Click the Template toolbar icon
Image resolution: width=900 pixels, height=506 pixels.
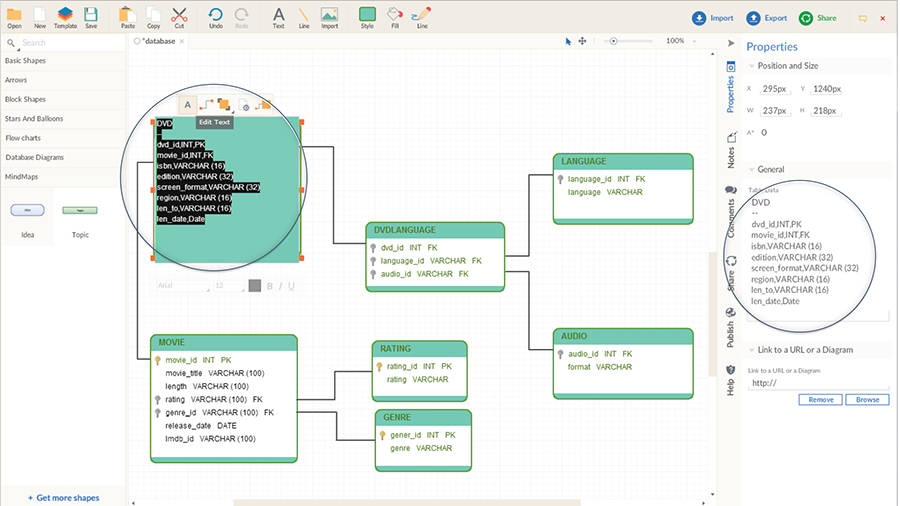(64, 15)
